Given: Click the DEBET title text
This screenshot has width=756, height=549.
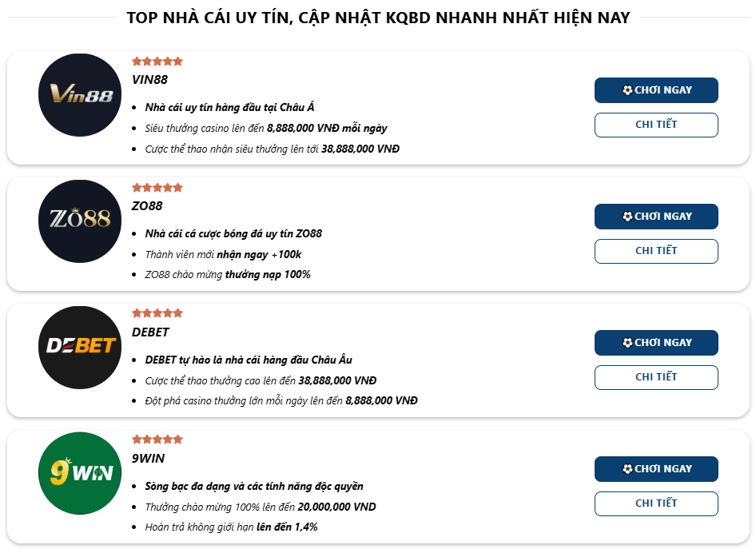Looking at the screenshot, I should click(x=150, y=332).
